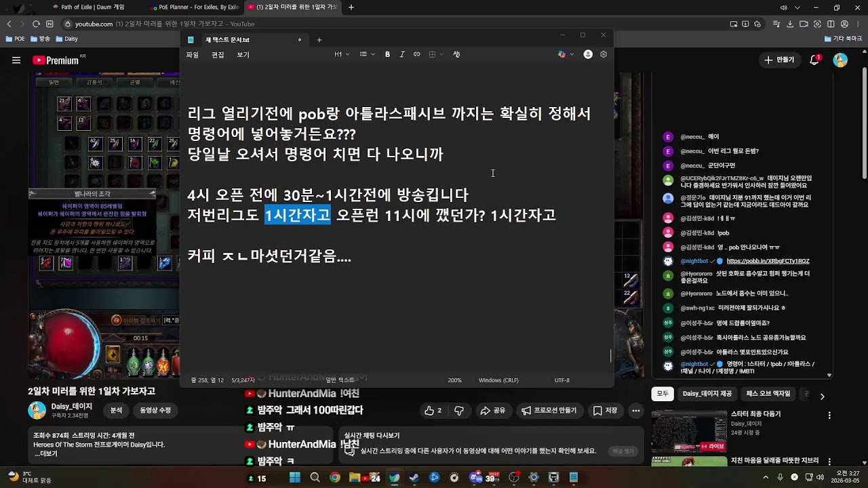Open the YouTube hamburger guide menu
Image resolution: width=868 pixels, height=488 pixels.
click(x=16, y=60)
